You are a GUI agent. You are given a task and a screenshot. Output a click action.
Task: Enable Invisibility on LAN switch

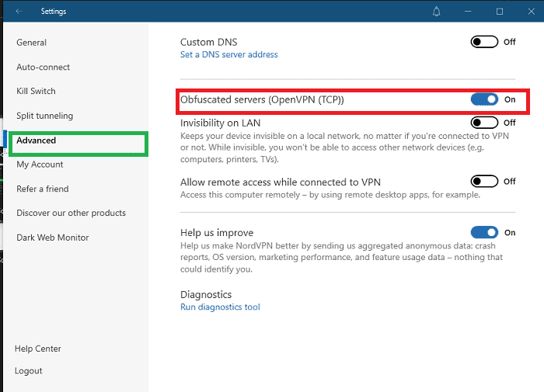(484, 123)
